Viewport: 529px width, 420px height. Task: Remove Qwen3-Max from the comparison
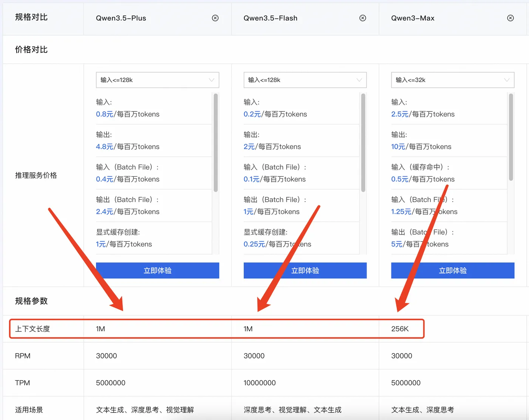(510, 18)
